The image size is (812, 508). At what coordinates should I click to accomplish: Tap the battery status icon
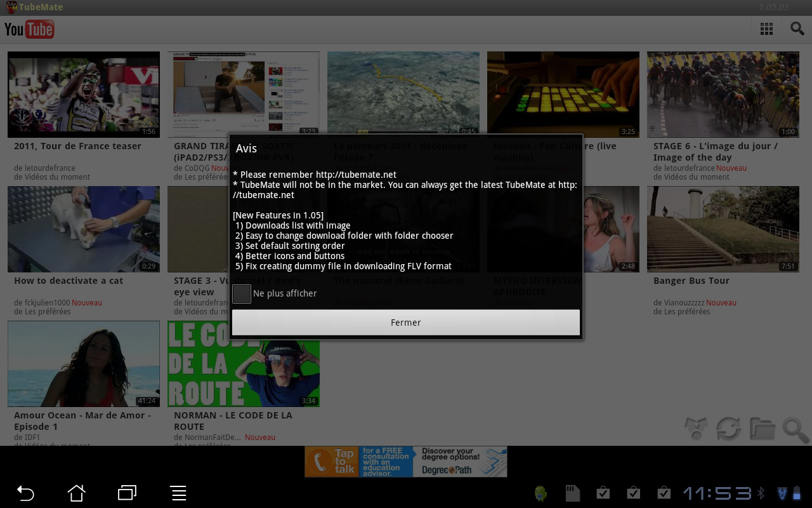[x=797, y=493]
